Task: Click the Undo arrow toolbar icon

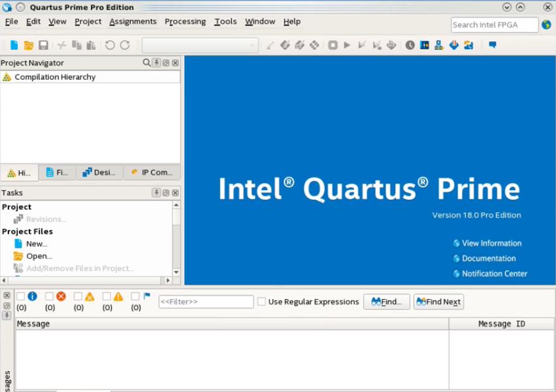Action: coord(110,45)
